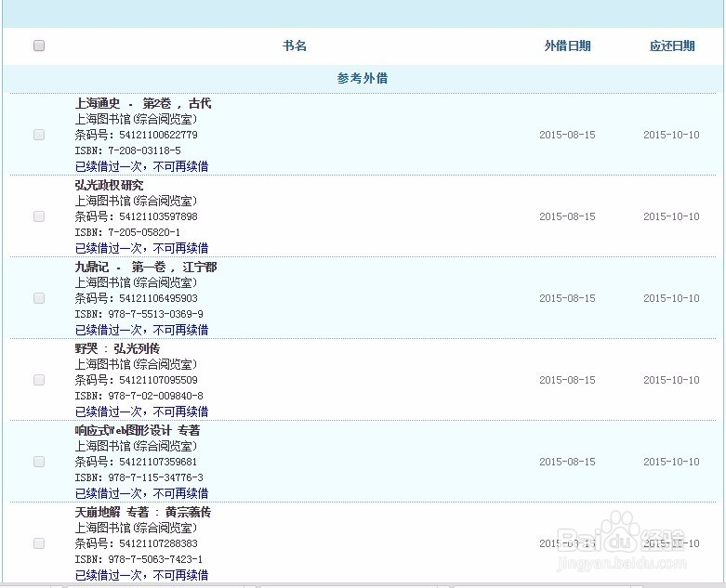Click renewal notice under 响应式Web图形设计

click(141, 493)
